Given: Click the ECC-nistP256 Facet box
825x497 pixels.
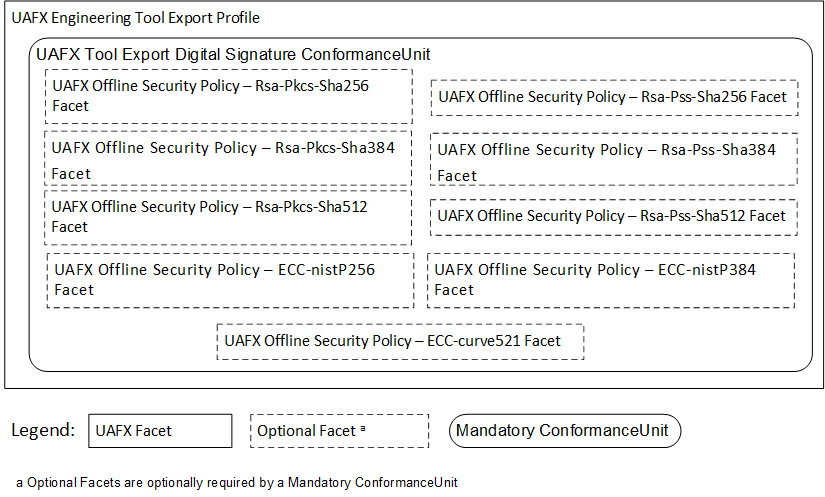Looking at the screenshot, I should 230,280.
